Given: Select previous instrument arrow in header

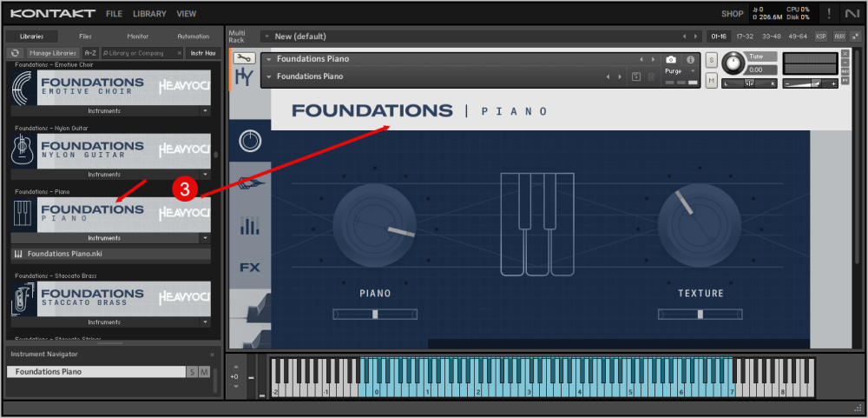Looking at the screenshot, I should tap(641, 59).
